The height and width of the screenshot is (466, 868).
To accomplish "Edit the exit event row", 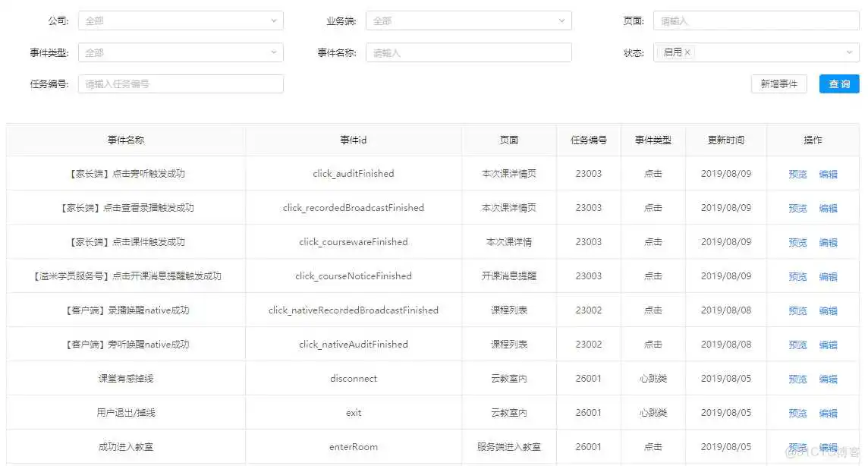I will coord(829,412).
